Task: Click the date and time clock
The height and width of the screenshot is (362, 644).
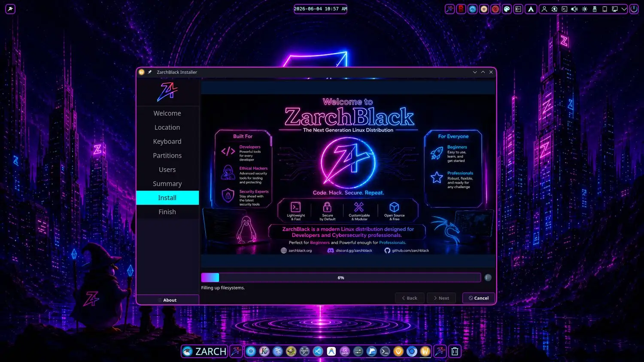Action: click(320, 9)
